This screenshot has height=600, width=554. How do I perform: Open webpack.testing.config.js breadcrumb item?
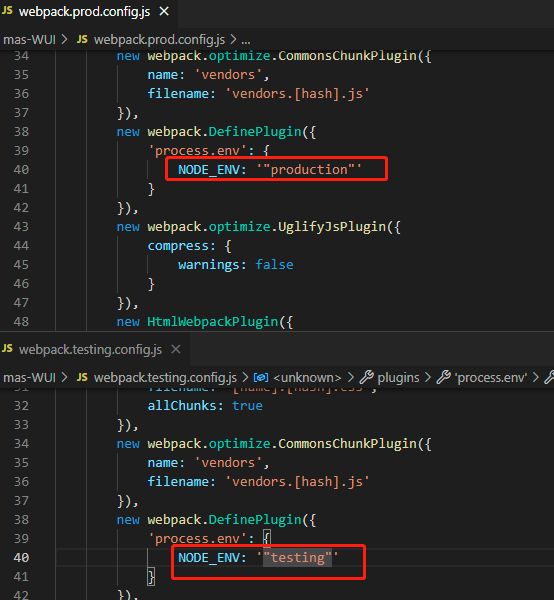[165, 378]
